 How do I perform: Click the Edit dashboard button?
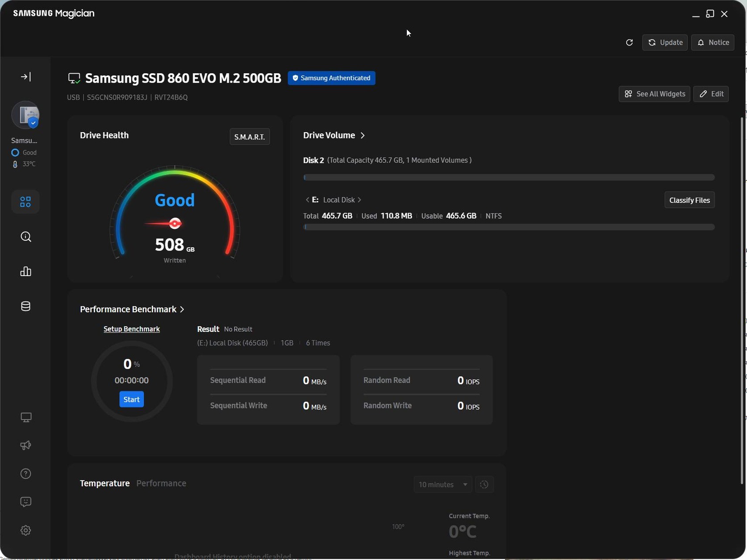pyautogui.click(x=711, y=94)
